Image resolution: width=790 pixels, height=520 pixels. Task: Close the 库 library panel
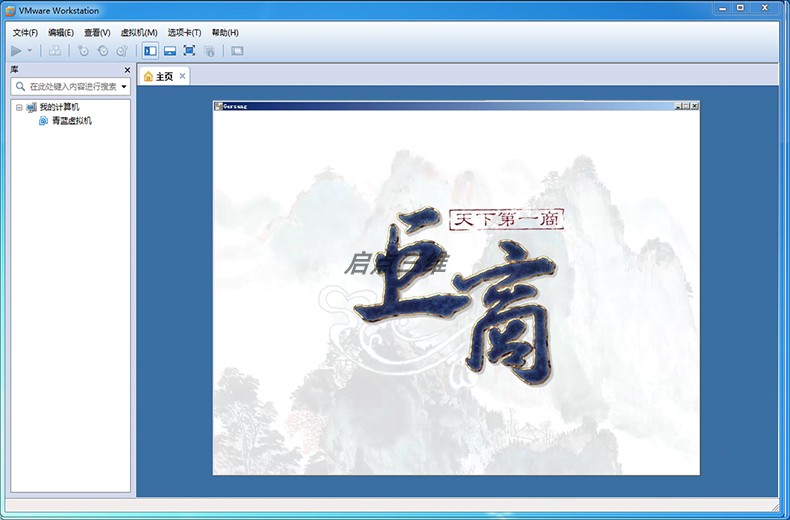[x=127, y=70]
